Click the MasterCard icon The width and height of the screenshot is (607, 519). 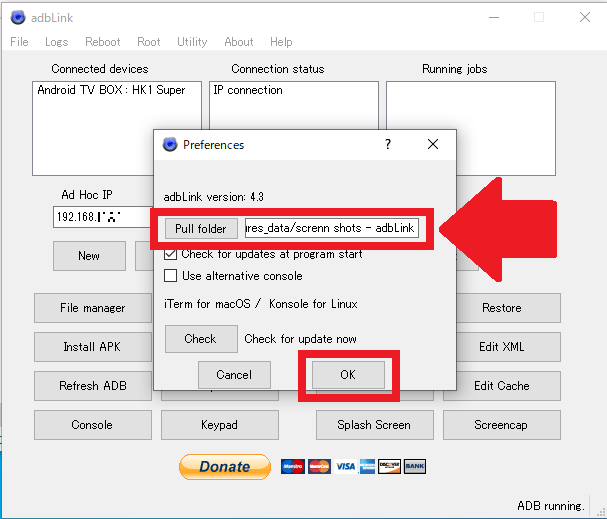point(319,467)
